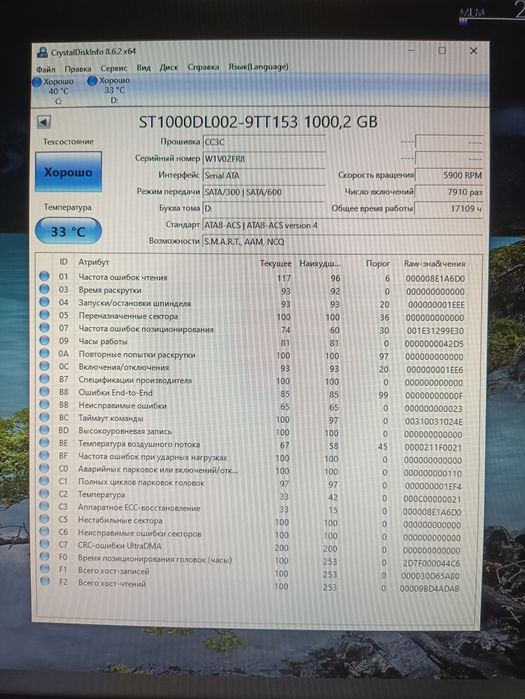Open the Файл menu

pos(45,69)
